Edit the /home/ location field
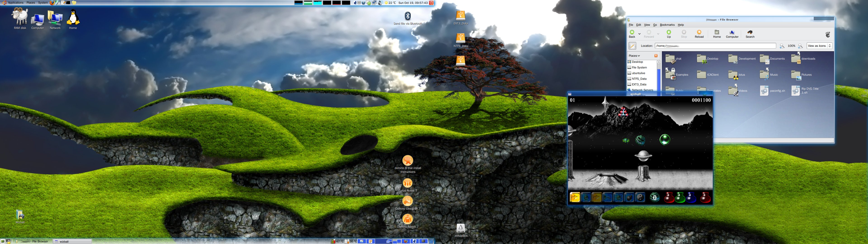 pos(715,46)
